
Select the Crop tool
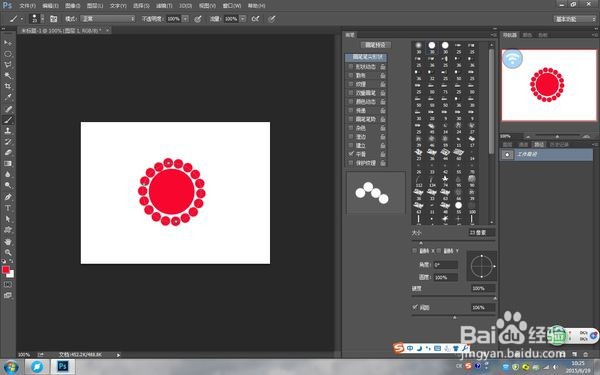tap(8, 86)
